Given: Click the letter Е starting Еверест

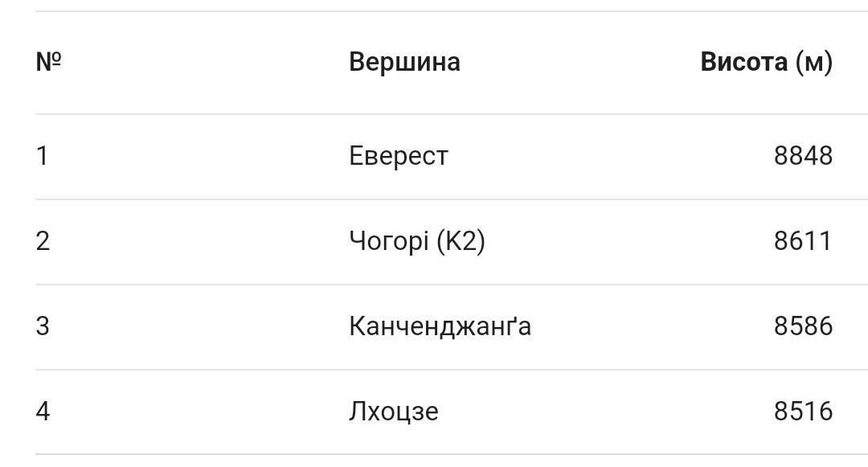Looking at the screenshot, I should point(356,155).
